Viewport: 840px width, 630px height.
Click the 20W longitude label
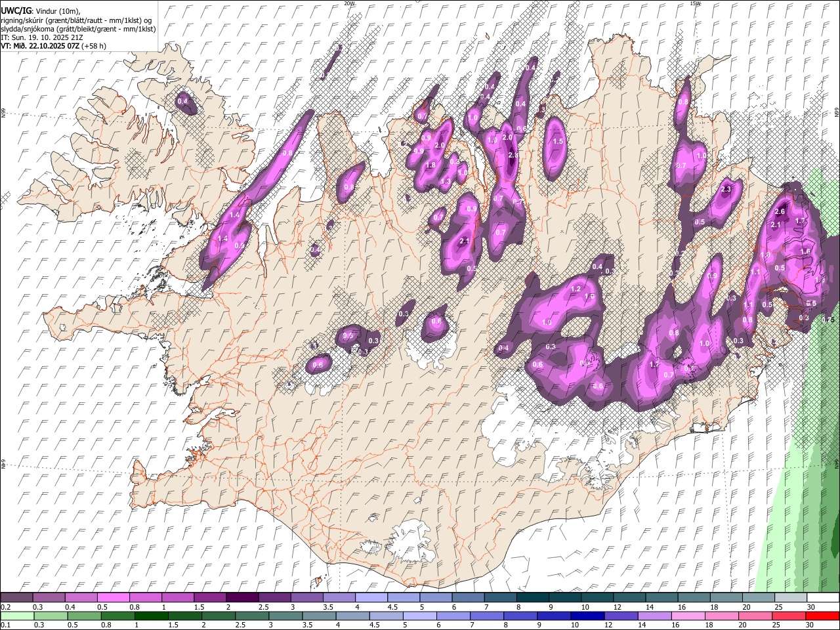pos(350,3)
